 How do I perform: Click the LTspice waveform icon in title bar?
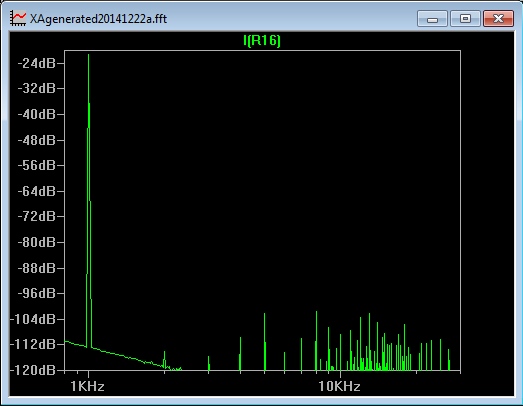point(18,18)
